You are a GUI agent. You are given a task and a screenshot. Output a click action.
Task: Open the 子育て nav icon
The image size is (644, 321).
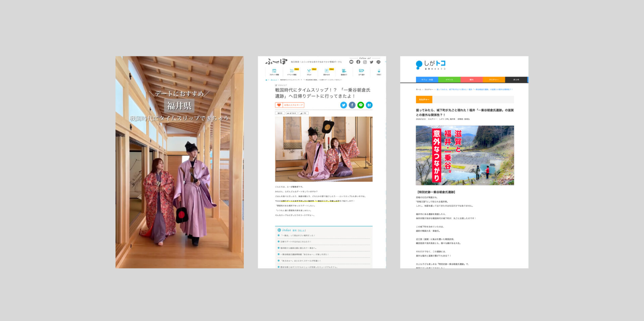(379, 71)
